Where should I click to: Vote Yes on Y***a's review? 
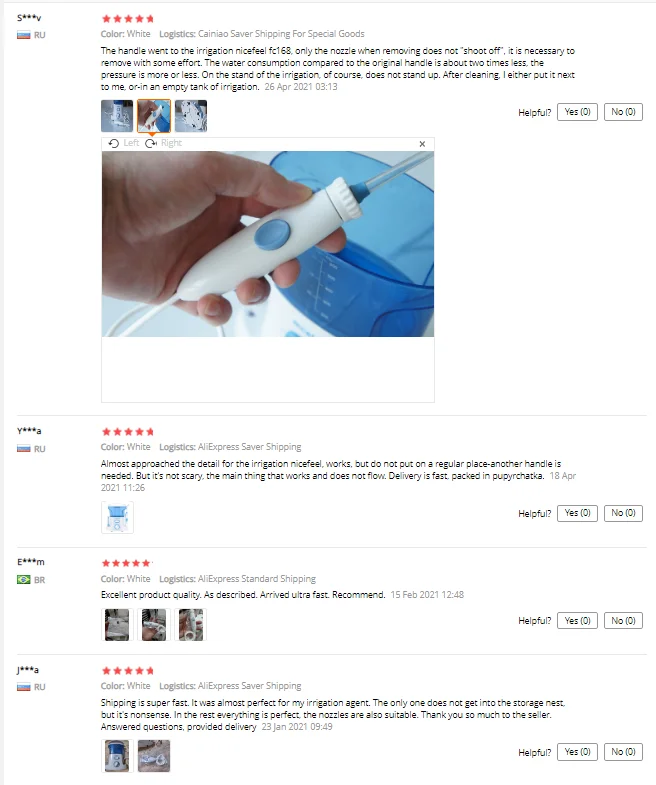(577, 513)
